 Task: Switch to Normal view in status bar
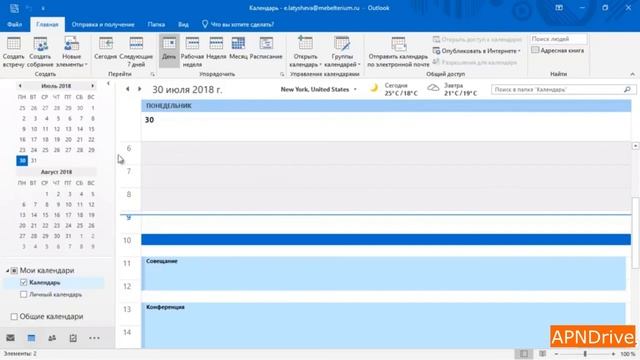524,354
